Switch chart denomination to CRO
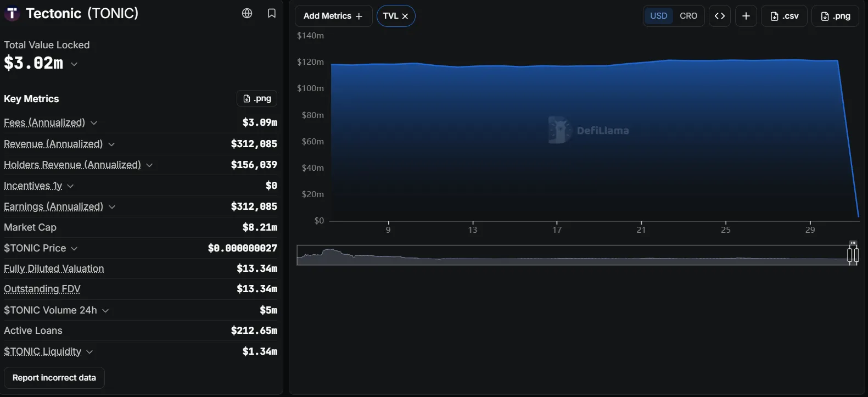This screenshot has width=868, height=397. (x=688, y=16)
